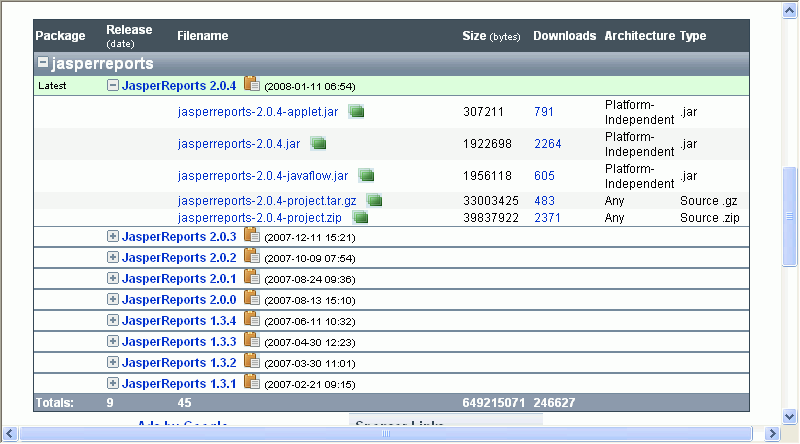Viewport: 800px width, 444px height.
Task: Click download count 483 link
Action: tap(544, 201)
